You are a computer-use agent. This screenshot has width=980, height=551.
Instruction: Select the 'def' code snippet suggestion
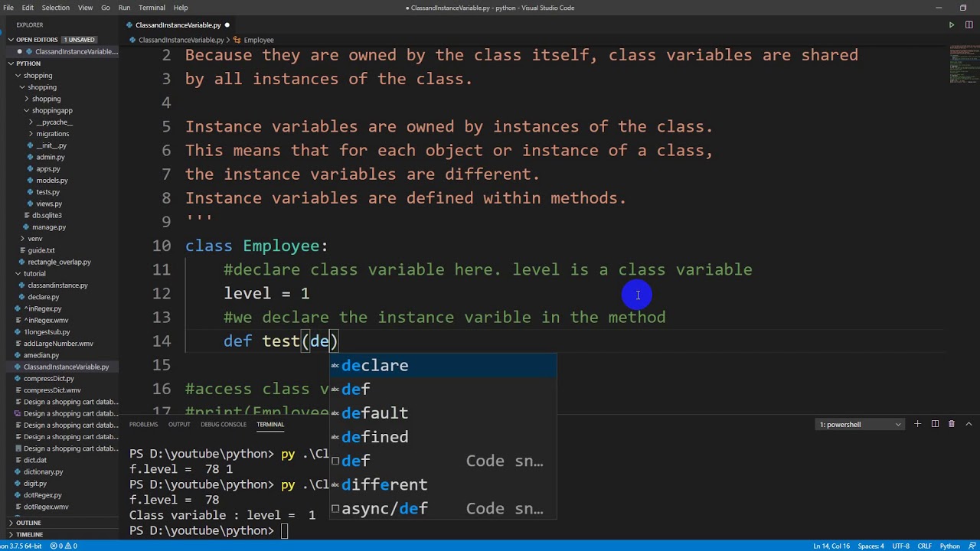443,461
